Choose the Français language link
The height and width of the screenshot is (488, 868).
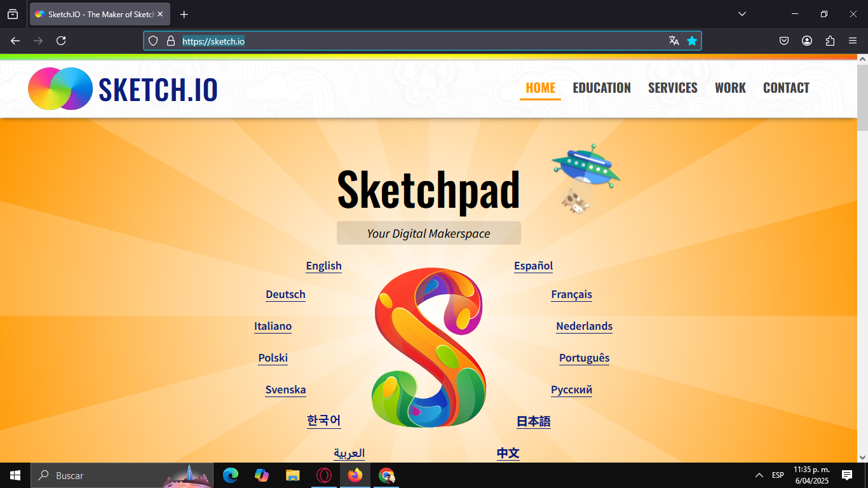pos(572,294)
